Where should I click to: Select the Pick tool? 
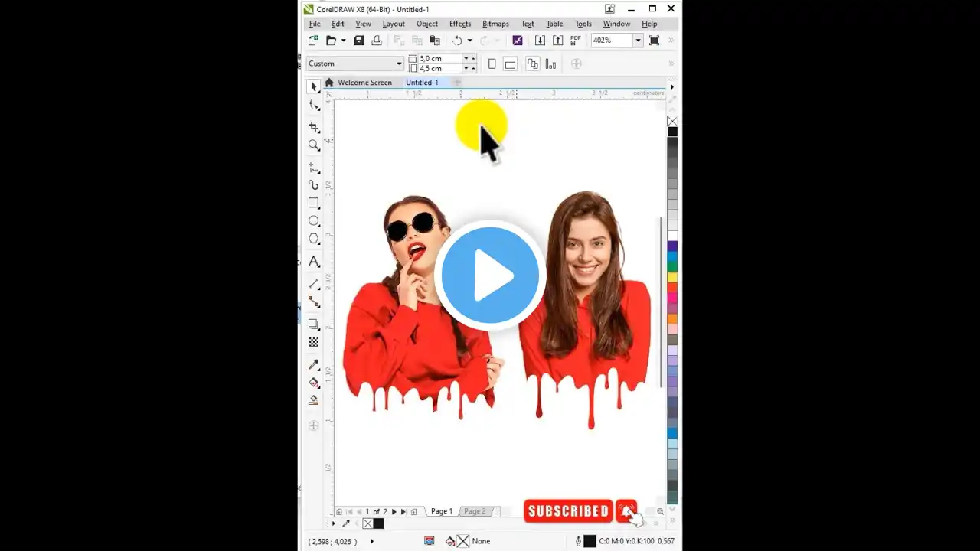[x=314, y=86]
